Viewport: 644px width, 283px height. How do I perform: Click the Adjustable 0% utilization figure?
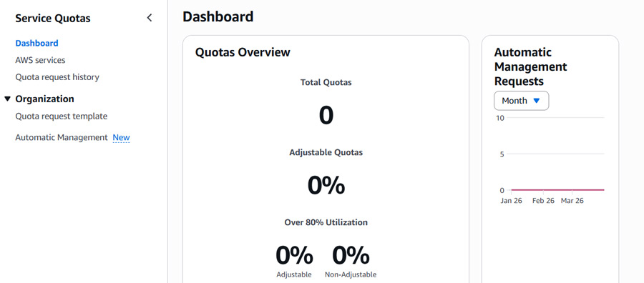294,256
